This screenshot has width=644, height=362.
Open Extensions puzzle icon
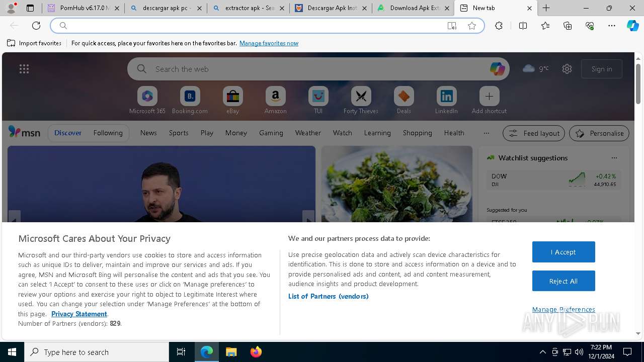(499, 26)
